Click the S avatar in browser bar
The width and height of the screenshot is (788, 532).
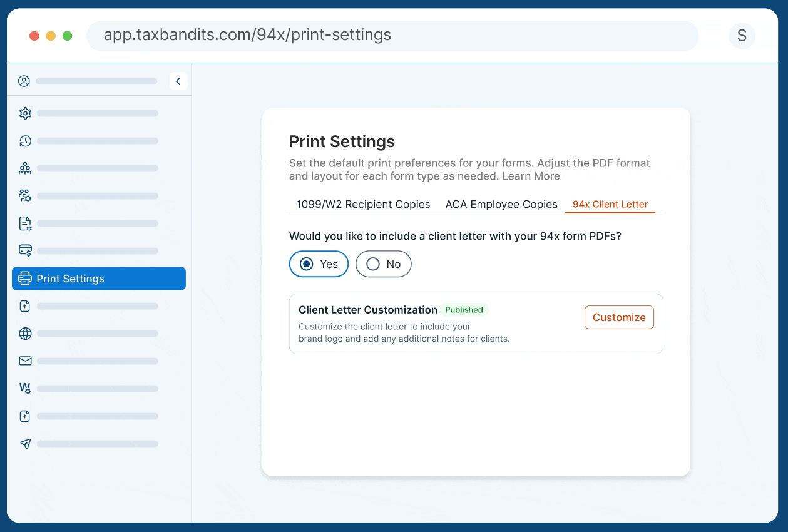click(742, 36)
